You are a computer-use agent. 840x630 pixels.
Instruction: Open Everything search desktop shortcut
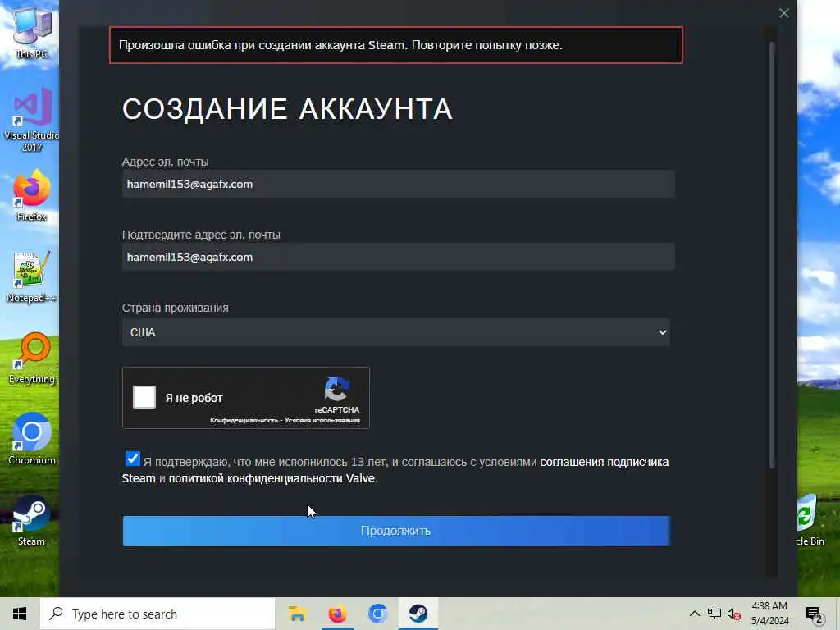(32, 358)
